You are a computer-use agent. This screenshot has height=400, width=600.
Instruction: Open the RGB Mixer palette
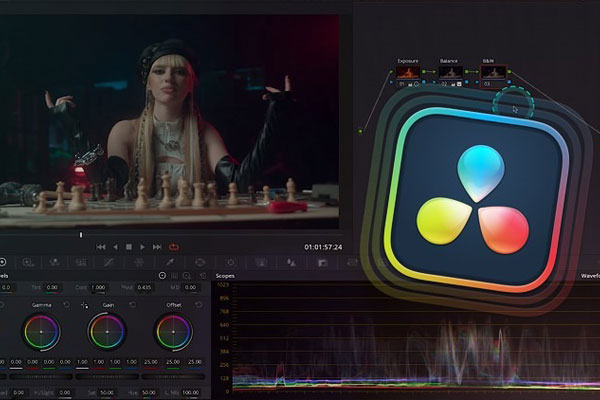tap(54, 262)
